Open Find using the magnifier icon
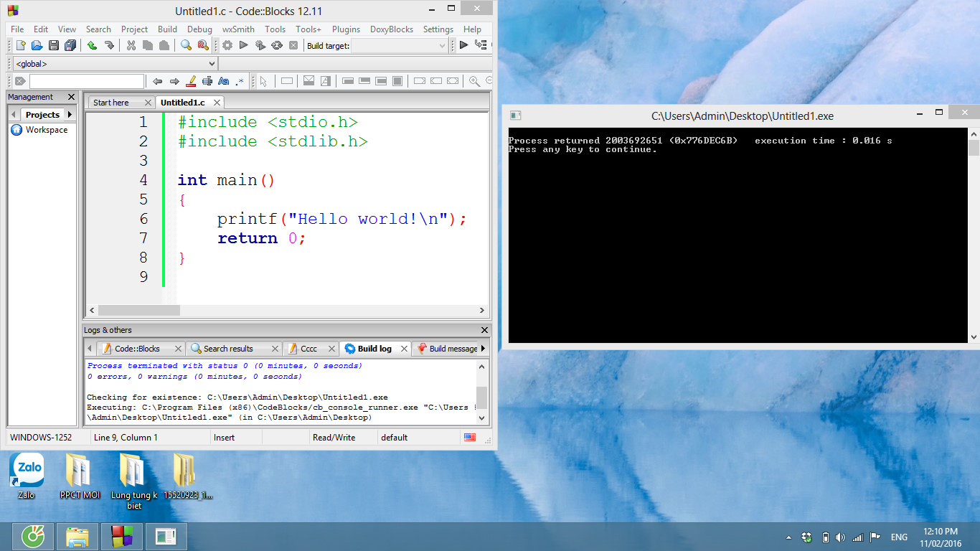The height and width of the screenshot is (551, 980). coord(186,45)
